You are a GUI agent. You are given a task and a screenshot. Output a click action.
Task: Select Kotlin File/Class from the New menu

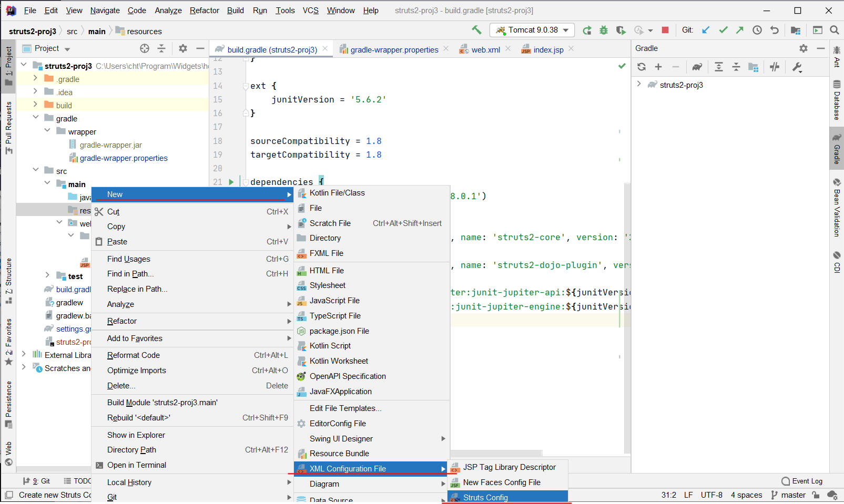point(372,193)
